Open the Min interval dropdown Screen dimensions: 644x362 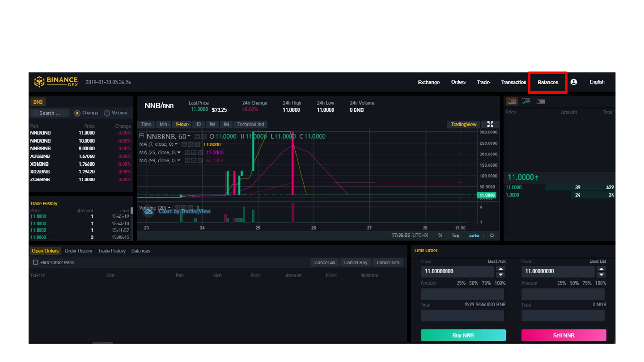(x=165, y=124)
